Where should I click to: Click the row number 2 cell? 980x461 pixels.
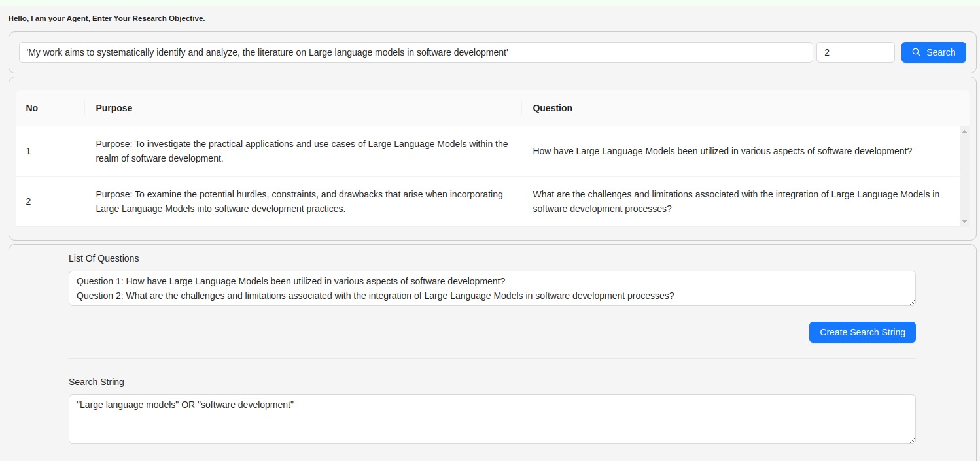(29, 201)
